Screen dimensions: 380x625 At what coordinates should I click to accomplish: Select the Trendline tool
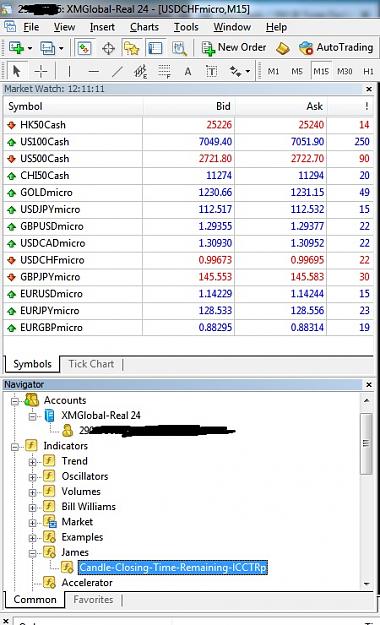click(117, 71)
